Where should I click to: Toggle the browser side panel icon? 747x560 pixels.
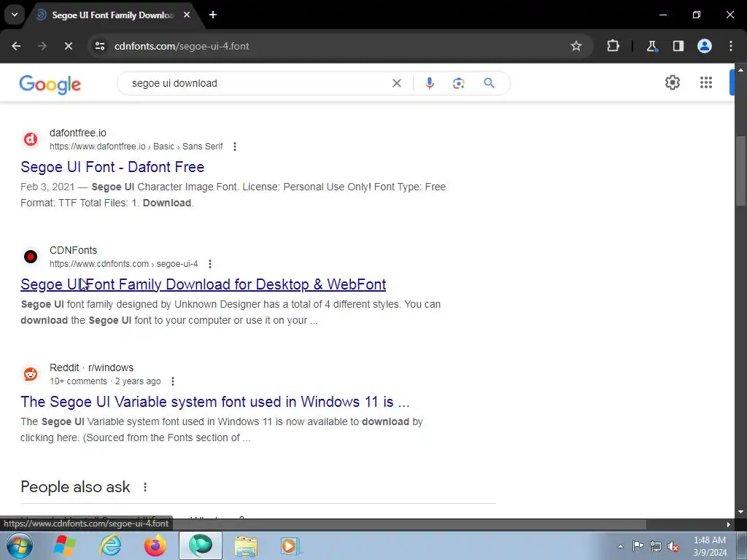tap(678, 46)
